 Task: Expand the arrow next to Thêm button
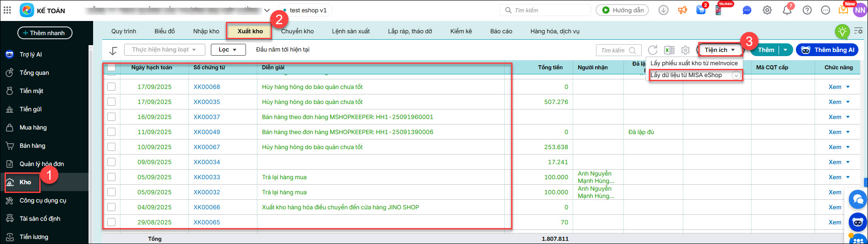pyautogui.click(x=785, y=50)
